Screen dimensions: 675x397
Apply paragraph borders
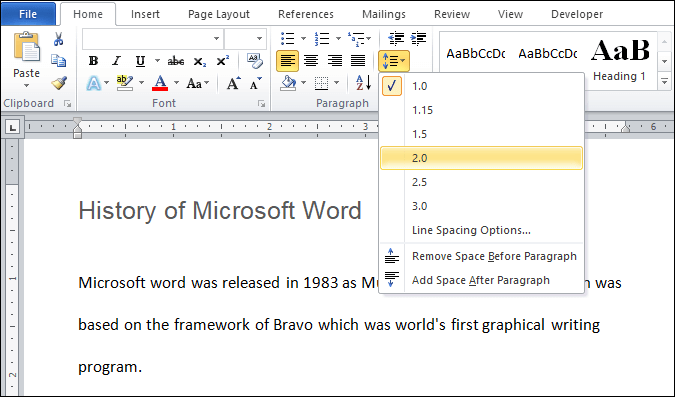tap(321, 83)
